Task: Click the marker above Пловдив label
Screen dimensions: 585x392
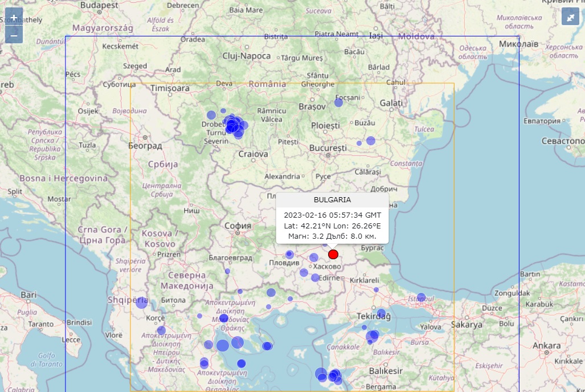Action: click(x=289, y=254)
